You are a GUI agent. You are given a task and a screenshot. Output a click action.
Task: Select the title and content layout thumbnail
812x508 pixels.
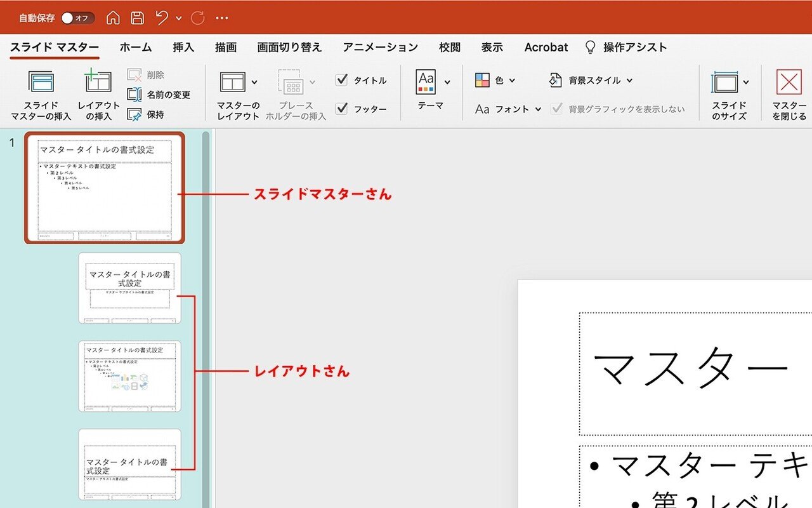coord(130,377)
